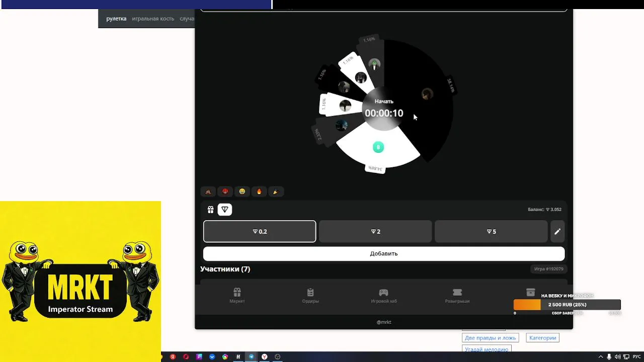This screenshot has width=644, height=362.
Task: Click the Начать timer center of wheel
Action: tap(384, 109)
